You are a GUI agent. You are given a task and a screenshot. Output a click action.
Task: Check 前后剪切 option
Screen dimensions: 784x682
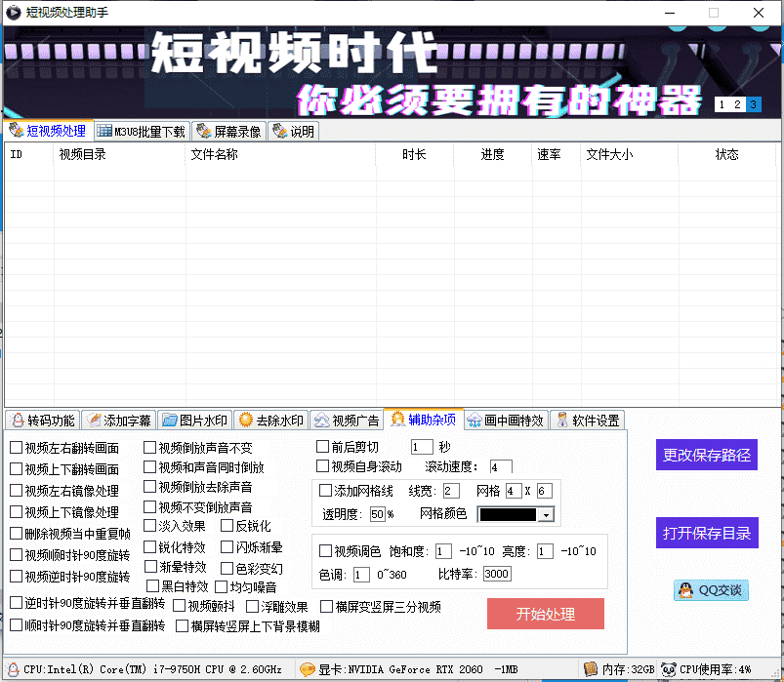[x=322, y=446]
